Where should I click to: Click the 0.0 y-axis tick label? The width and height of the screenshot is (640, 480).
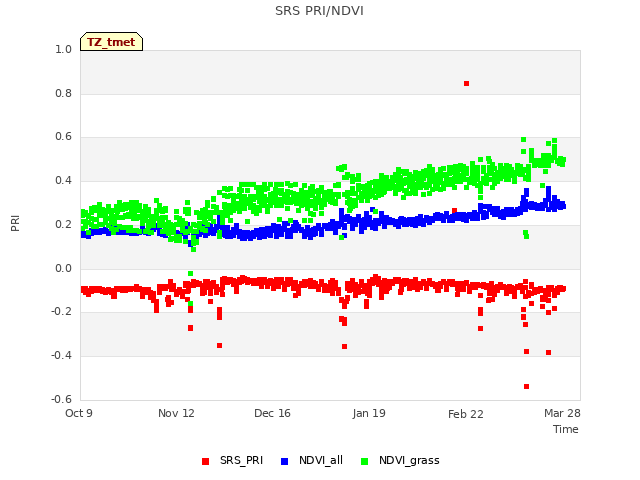coord(63,268)
